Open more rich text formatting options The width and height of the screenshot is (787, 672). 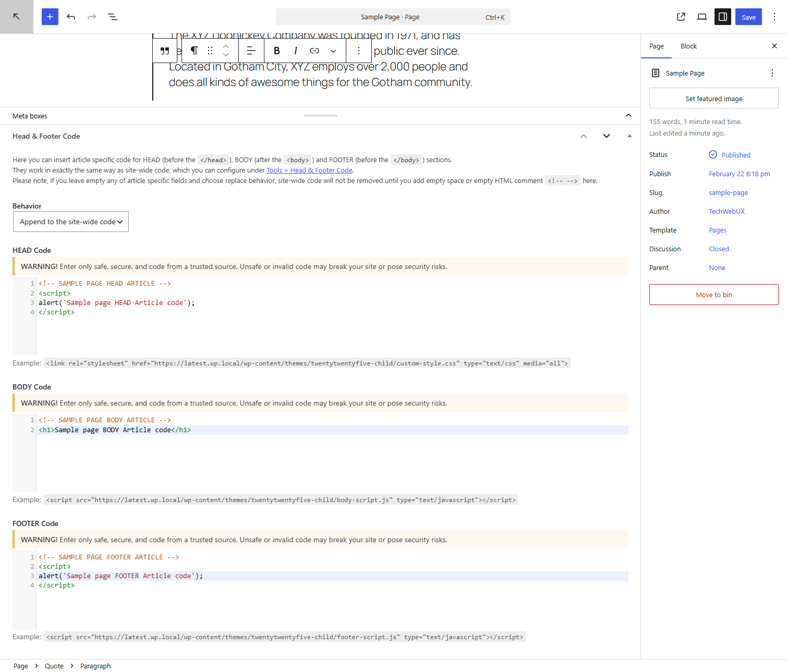(x=333, y=51)
